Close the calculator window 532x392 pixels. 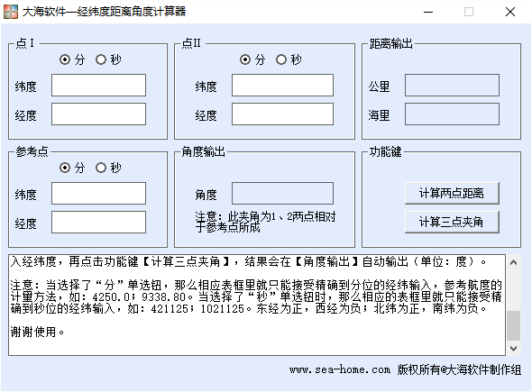[x=510, y=12]
